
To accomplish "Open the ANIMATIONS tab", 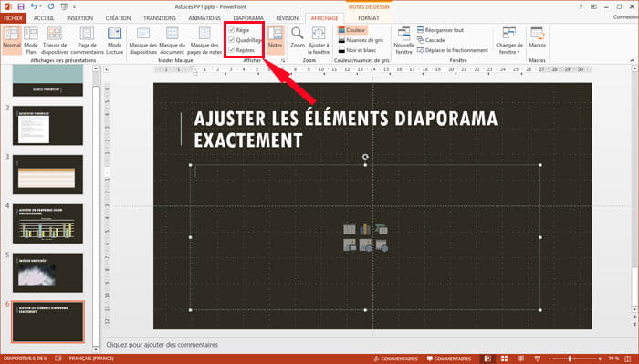I will coord(204,18).
